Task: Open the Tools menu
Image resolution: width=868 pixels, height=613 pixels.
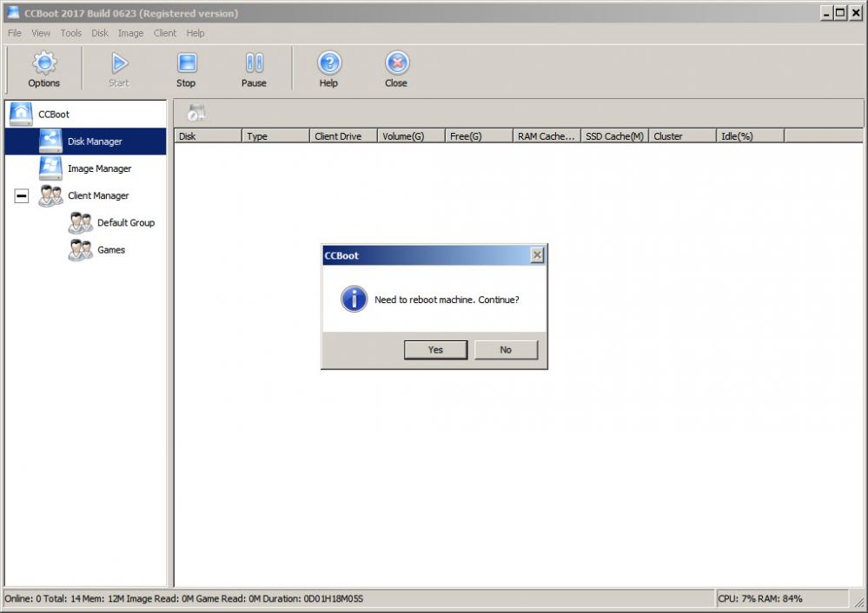Action: pyautogui.click(x=71, y=33)
